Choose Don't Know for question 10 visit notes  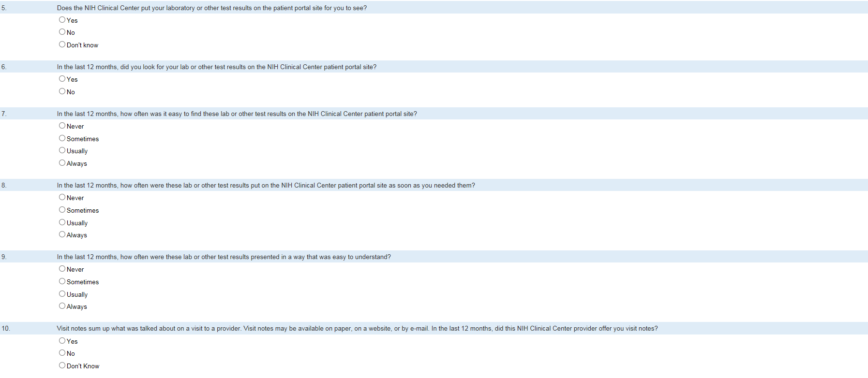tap(62, 365)
